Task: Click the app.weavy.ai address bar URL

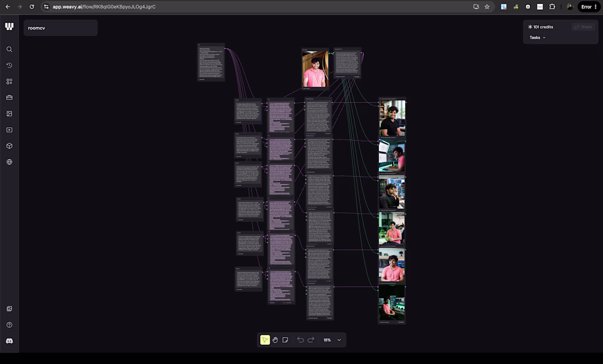Action: (104, 7)
